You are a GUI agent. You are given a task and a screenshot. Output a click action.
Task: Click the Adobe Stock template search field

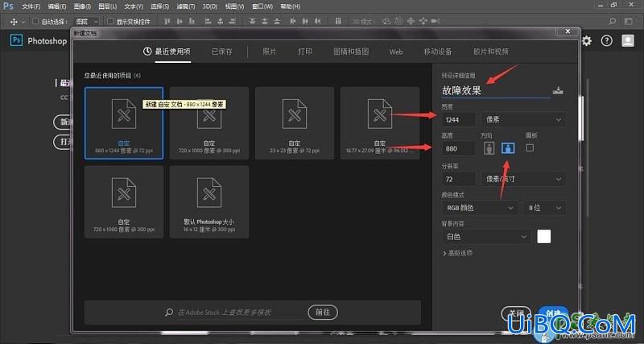[x=234, y=313]
